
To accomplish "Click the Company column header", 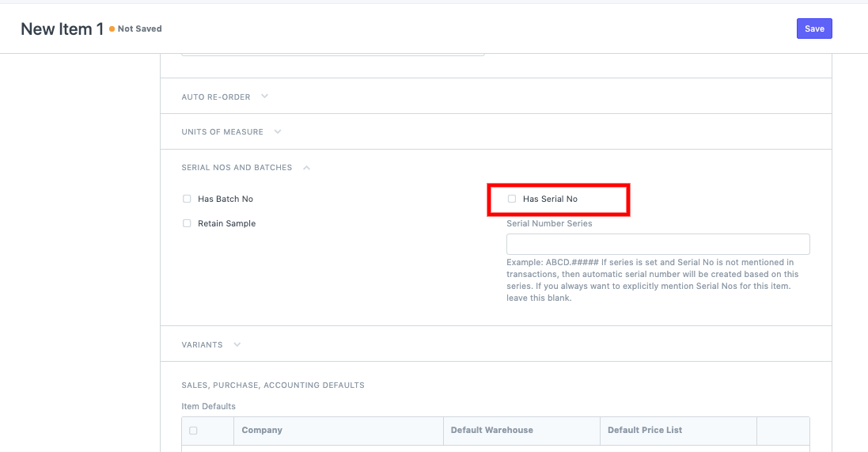I will tap(262, 430).
